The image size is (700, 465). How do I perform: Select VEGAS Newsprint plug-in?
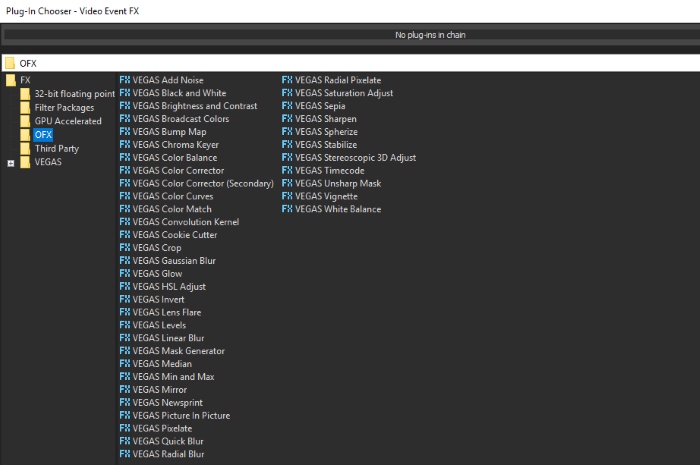pos(161,403)
